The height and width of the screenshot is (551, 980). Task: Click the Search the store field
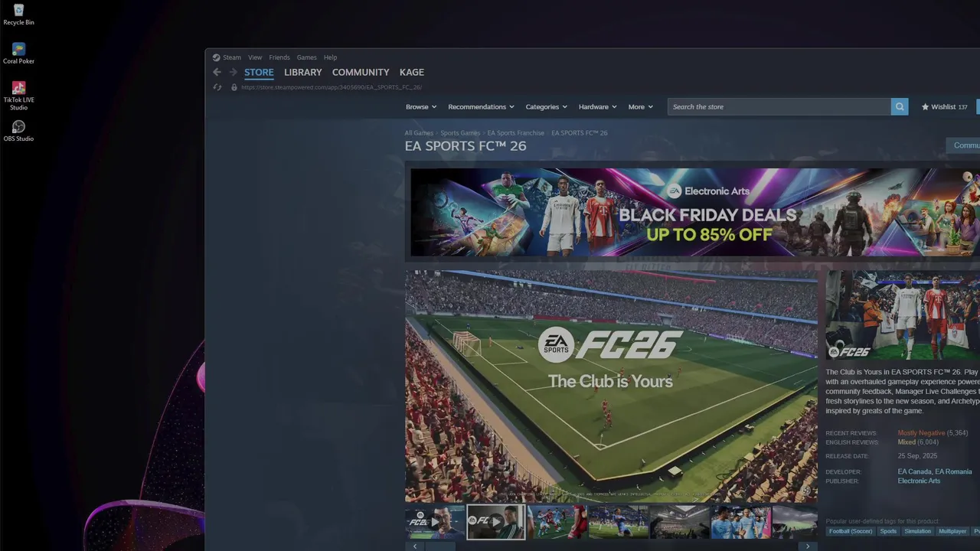point(779,107)
